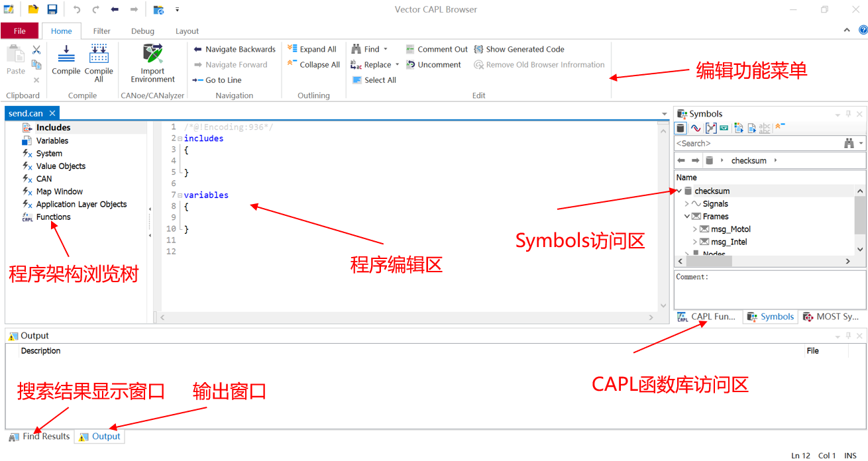
Task: Click Comment Out button
Action: [437, 49]
